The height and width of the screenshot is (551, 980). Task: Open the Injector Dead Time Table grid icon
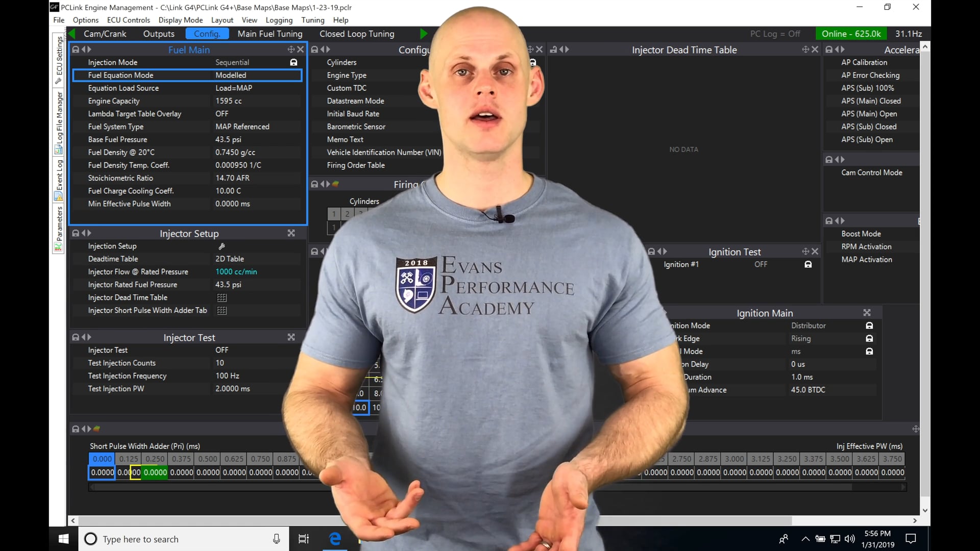tap(222, 297)
